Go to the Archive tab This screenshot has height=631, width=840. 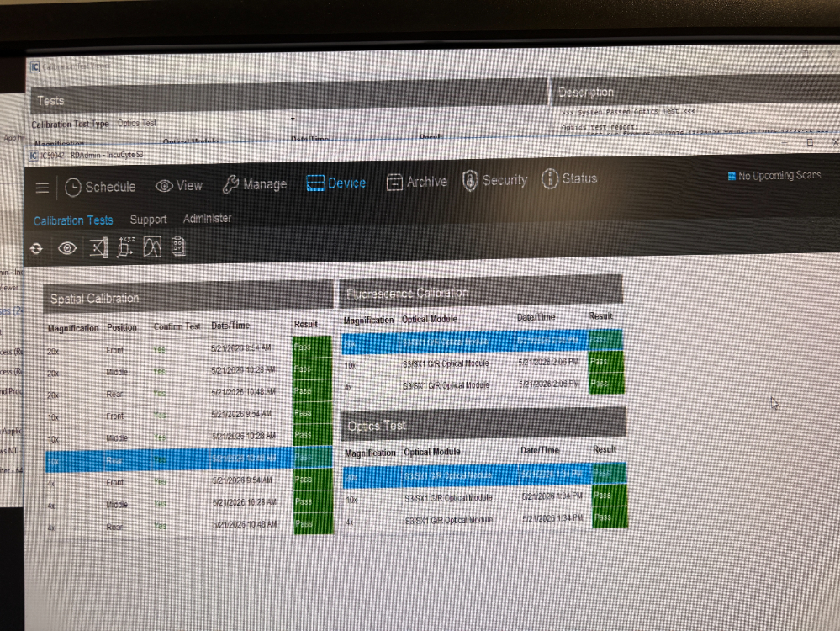(417, 183)
